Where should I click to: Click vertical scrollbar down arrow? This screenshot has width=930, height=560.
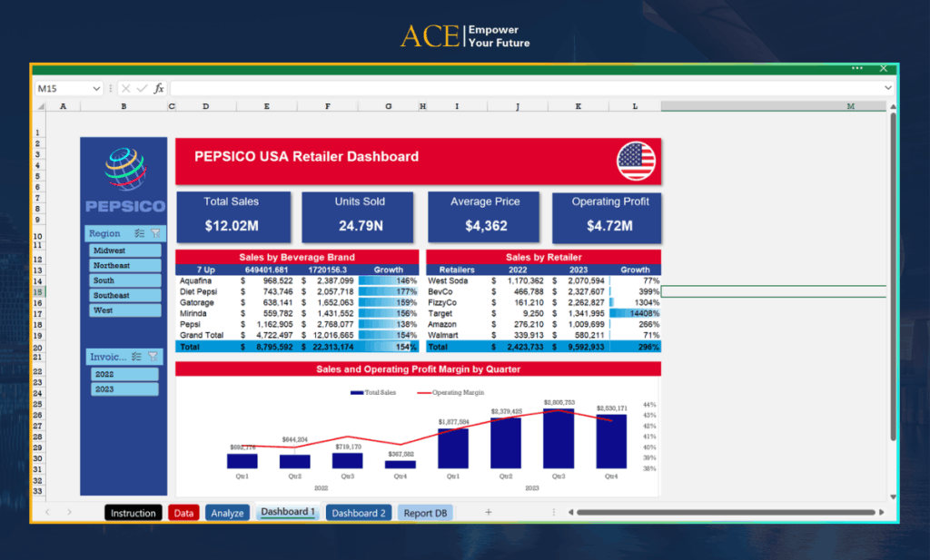pyautogui.click(x=893, y=496)
